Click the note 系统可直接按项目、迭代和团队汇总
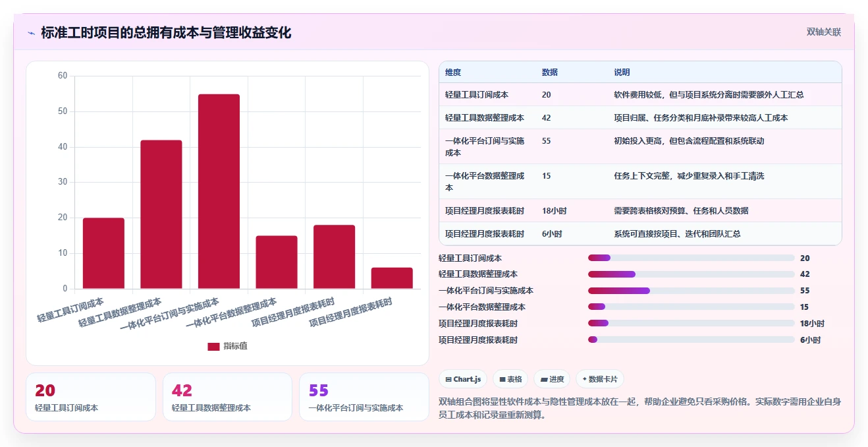Screen dimensions: 868x447 tap(677, 234)
